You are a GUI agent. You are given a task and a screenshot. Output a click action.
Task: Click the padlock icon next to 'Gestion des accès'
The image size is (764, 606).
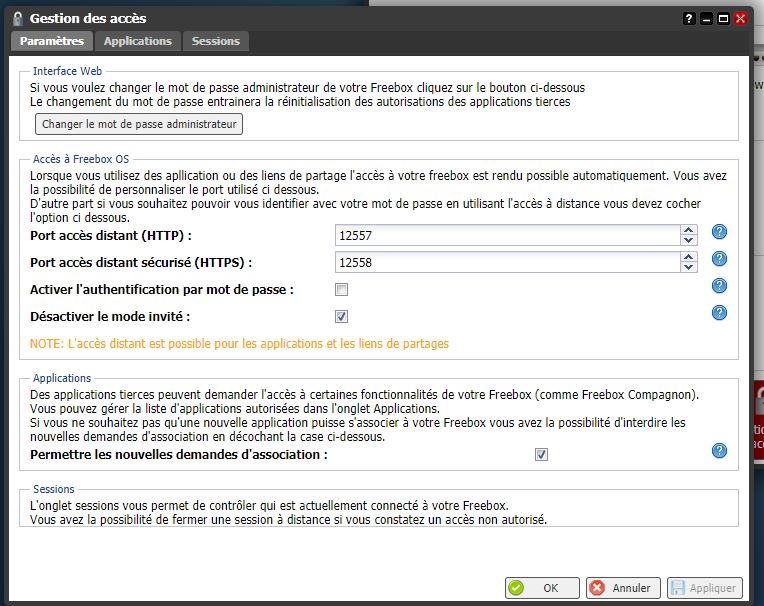pyautogui.click(x=18, y=19)
